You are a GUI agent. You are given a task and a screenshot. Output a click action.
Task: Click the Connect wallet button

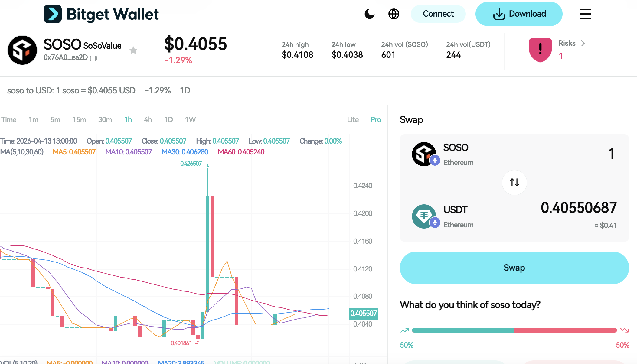[x=438, y=14]
